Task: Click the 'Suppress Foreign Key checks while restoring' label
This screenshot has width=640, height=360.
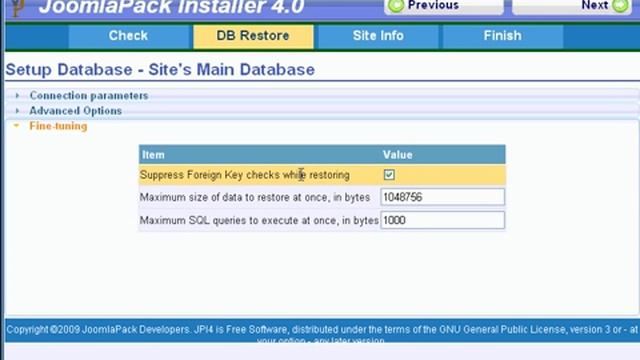Action: (244, 175)
